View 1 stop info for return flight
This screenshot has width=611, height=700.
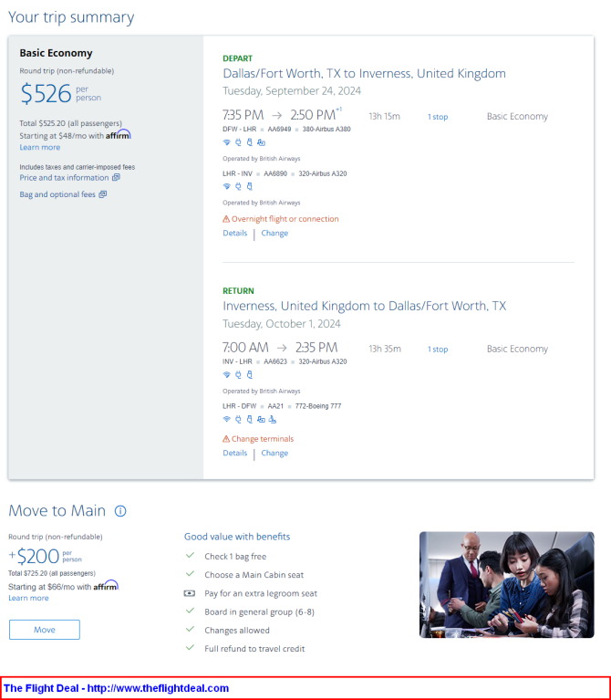438,350
